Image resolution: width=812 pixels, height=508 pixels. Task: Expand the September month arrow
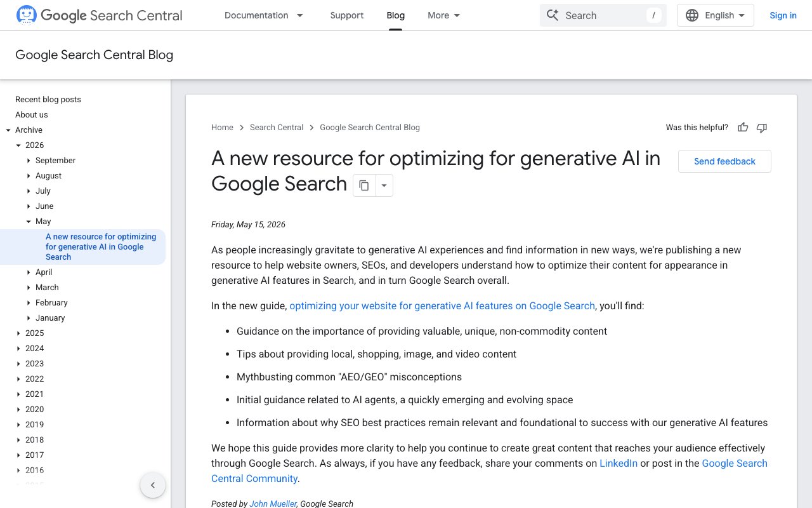click(x=29, y=161)
